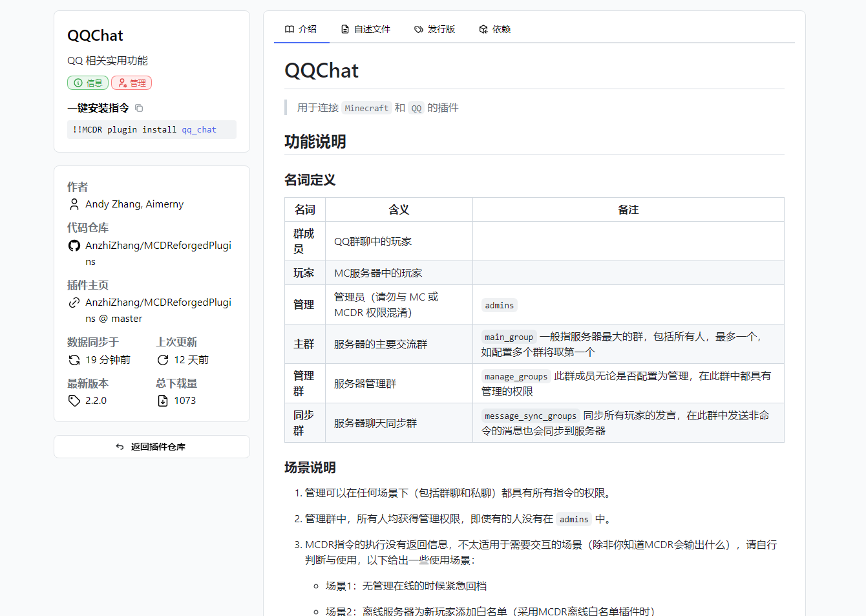866x616 pixels.
Task: Click the file icon on 自述文件 tab
Action: click(x=345, y=29)
